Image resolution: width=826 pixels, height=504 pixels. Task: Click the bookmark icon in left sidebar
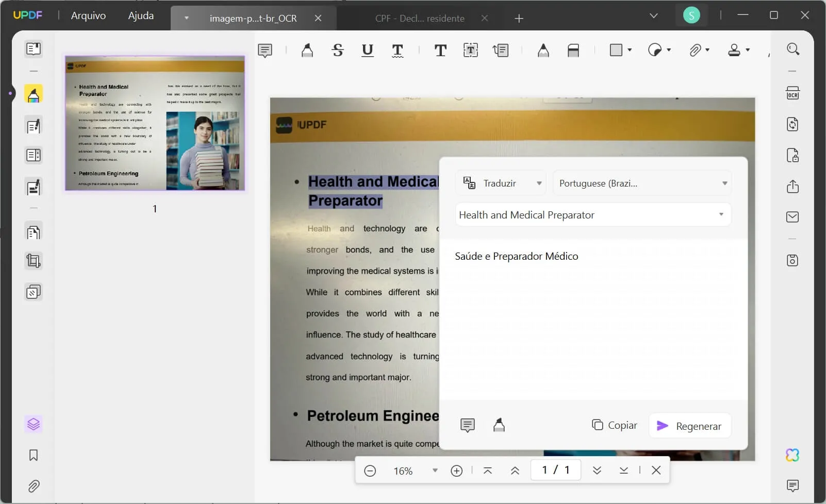tap(34, 455)
